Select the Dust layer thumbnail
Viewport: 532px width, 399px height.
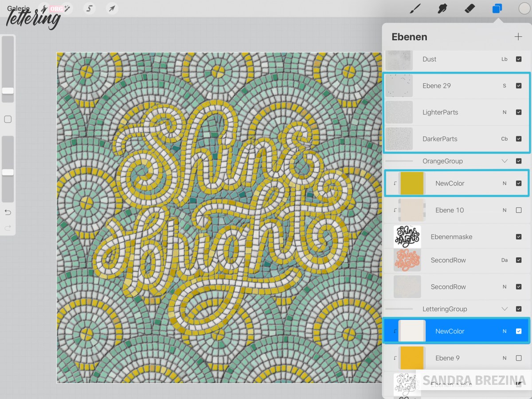[399, 60]
